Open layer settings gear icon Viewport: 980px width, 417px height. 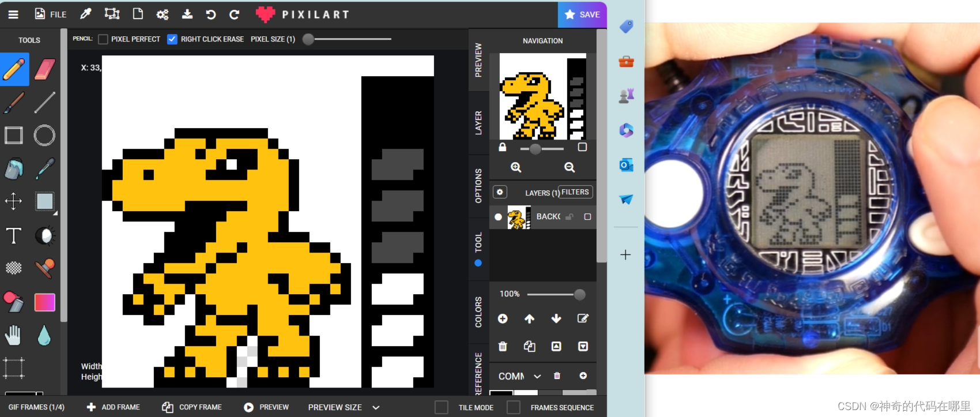click(500, 192)
